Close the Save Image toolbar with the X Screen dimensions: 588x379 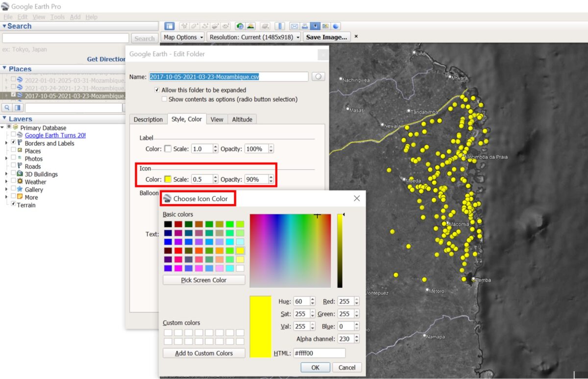click(356, 36)
